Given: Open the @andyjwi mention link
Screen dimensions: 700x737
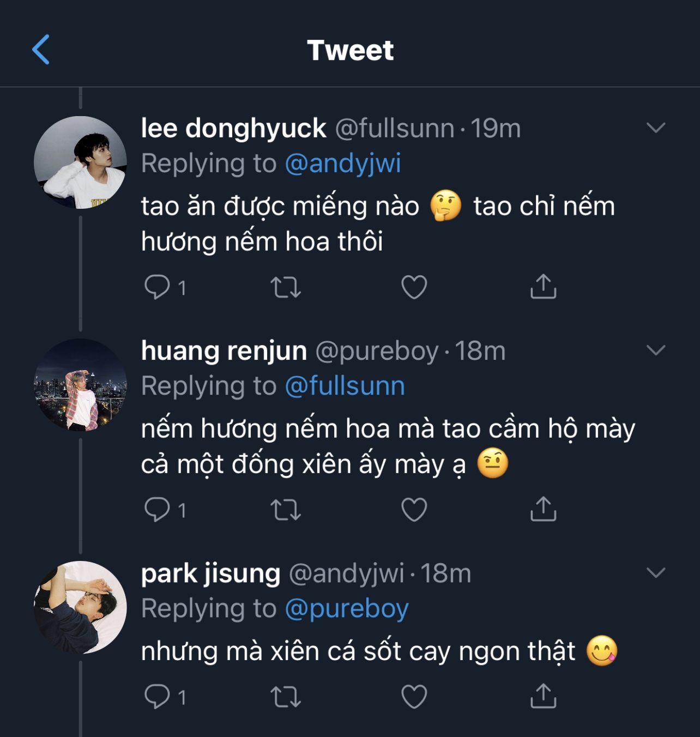Looking at the screenshot, I should [x=343, y=164].
